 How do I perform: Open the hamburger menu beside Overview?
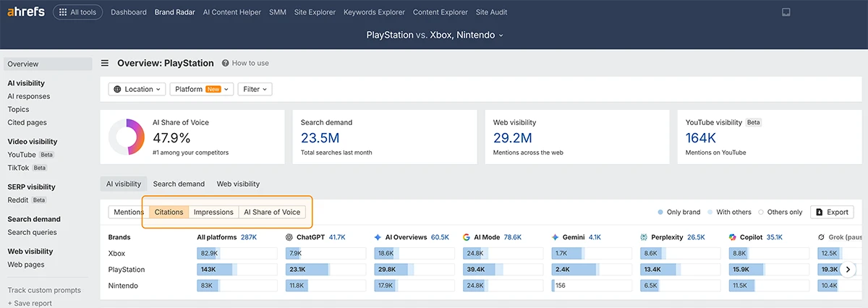[105, 63]
